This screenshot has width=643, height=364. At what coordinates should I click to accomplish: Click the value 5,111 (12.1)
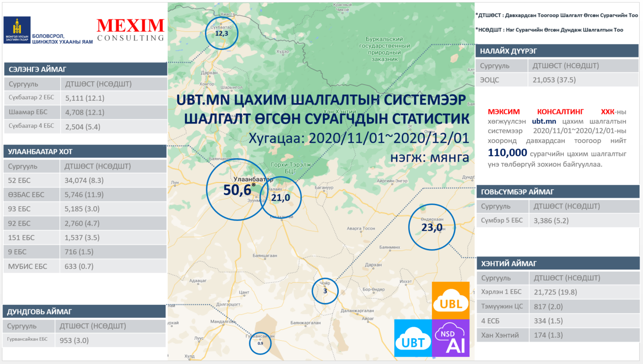85,98
